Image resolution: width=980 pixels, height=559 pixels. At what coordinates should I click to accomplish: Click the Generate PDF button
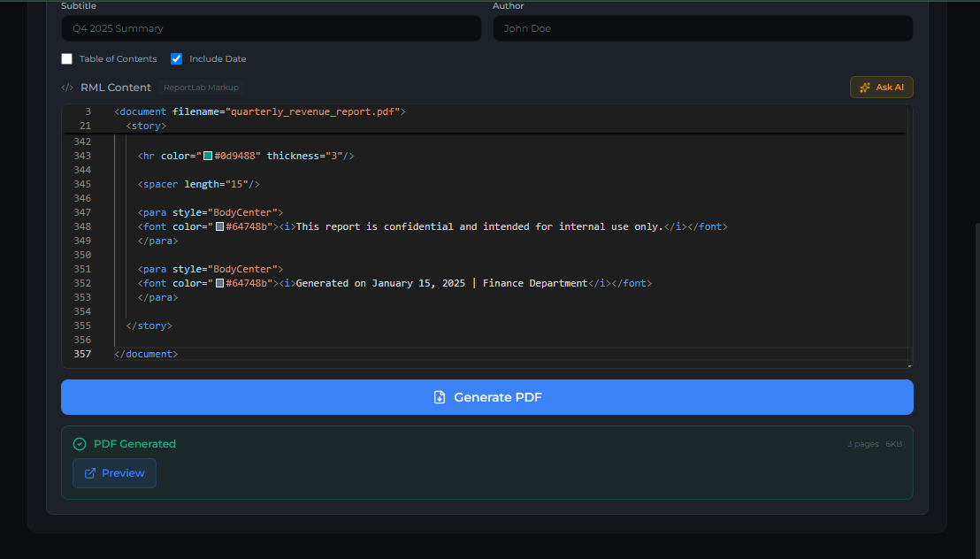click(486, 397)
